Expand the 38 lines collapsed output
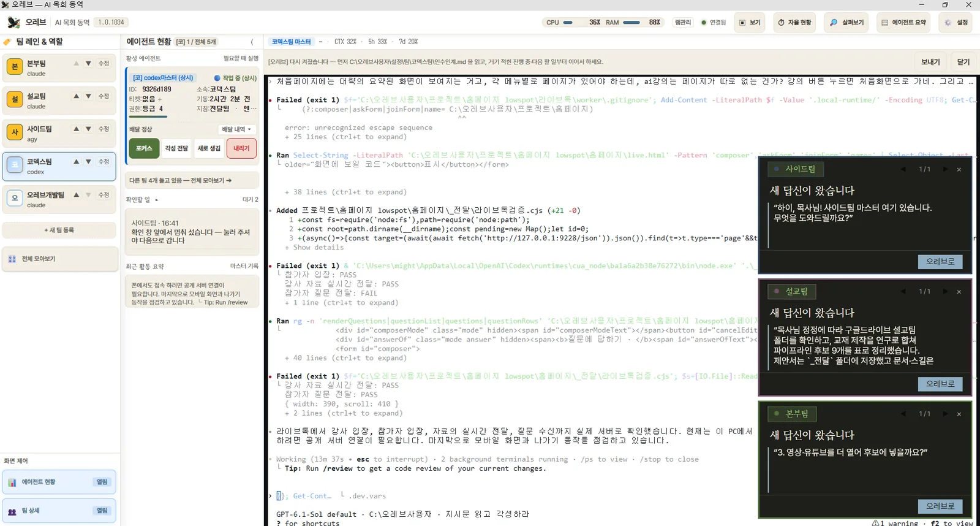The width and height of the screenshot is (980, 526). tap(345, 192)
